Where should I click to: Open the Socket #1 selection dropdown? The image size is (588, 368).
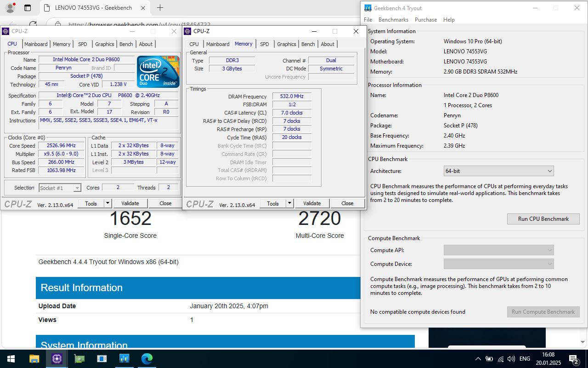tap(60, 188)
